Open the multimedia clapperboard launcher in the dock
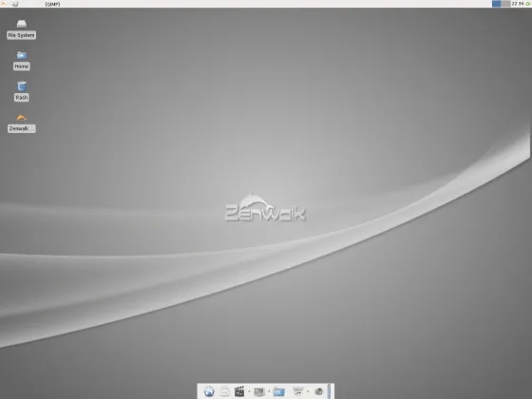This screenshot has height=399, width=532. 239,391
